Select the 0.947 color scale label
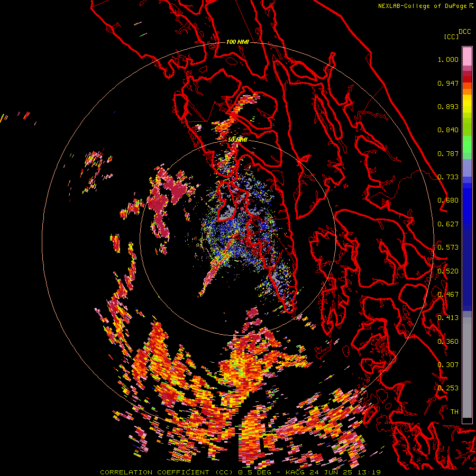Screen dimensions: 476x476 [x=448, y=83]
